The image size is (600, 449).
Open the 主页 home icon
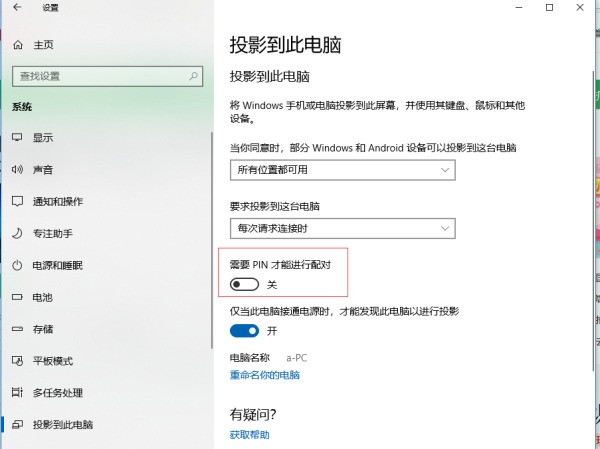pyautogui.click(x=18, y=45)
